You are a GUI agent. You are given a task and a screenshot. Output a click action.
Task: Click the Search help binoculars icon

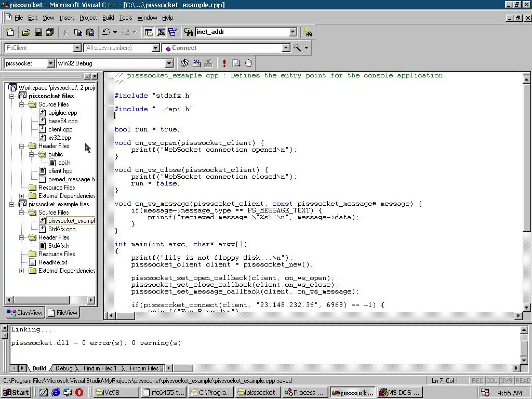click(308, 33)
